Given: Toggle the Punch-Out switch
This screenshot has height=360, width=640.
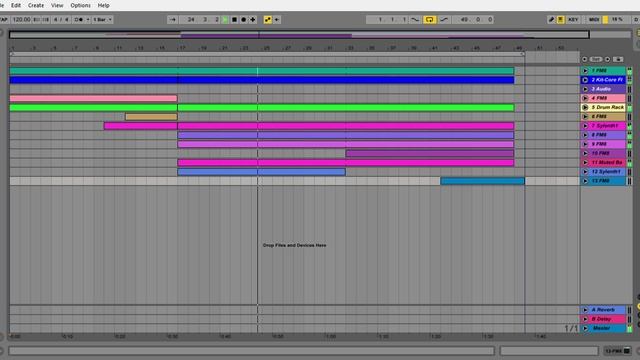Looking at the screenshot, I should pos(444,20).
